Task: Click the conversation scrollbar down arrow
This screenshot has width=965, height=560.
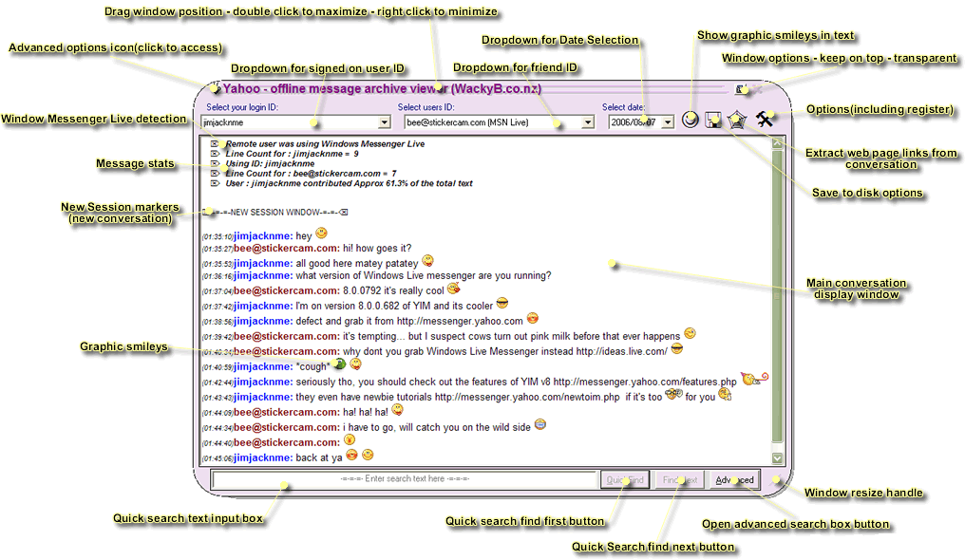Action: tap(777, 457)
